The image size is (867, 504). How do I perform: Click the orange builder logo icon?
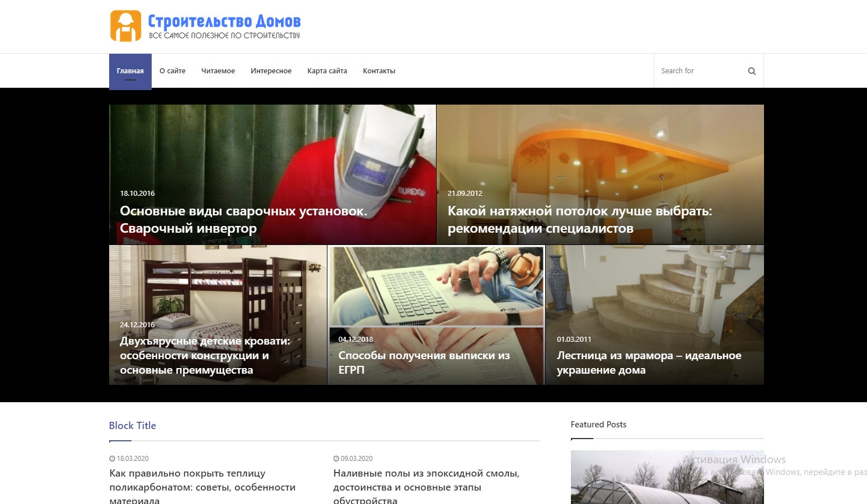(x=125, y=26)
